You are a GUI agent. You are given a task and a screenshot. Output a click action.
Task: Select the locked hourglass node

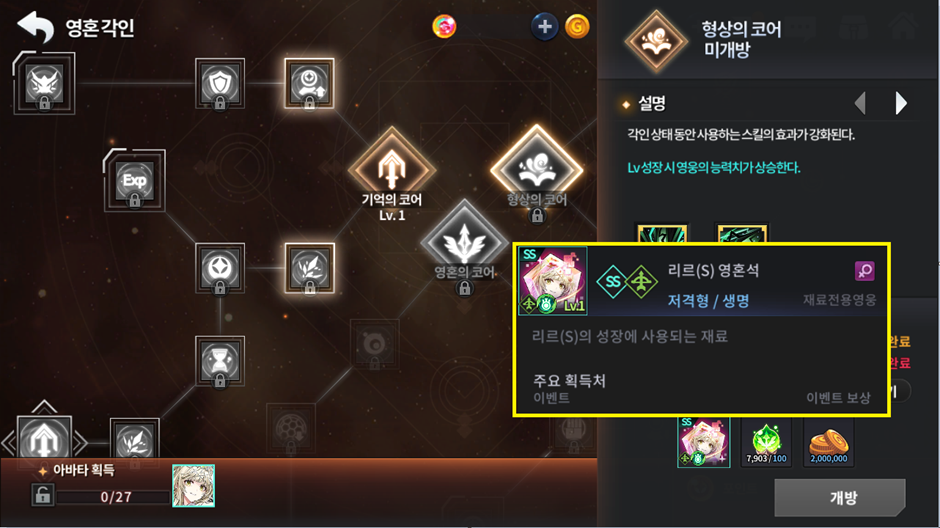coord(219,361)
